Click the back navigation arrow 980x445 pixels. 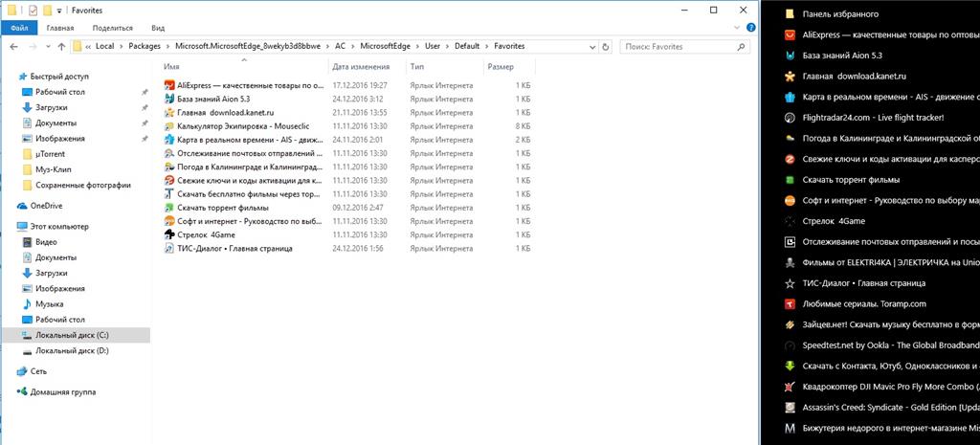13,46
